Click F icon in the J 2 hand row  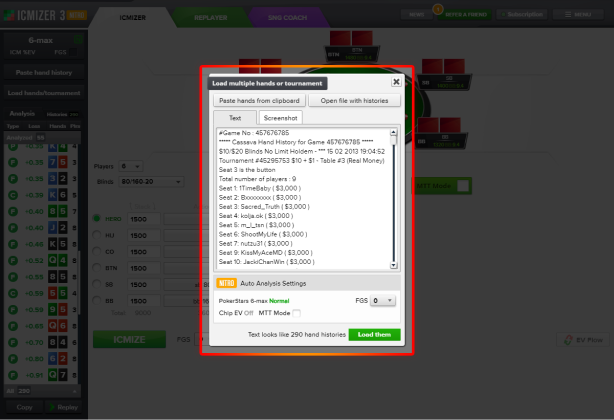(13, 228)
